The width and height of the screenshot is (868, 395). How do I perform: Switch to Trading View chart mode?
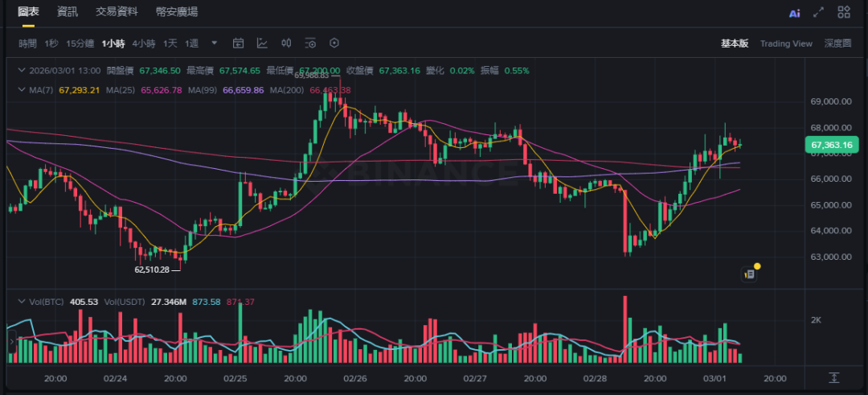[x=786, y=43]
